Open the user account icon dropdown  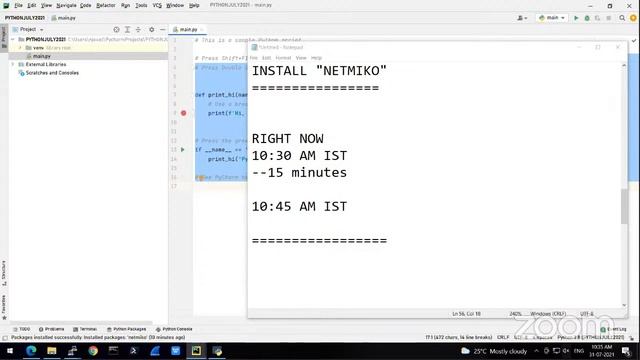click(522, 18)
